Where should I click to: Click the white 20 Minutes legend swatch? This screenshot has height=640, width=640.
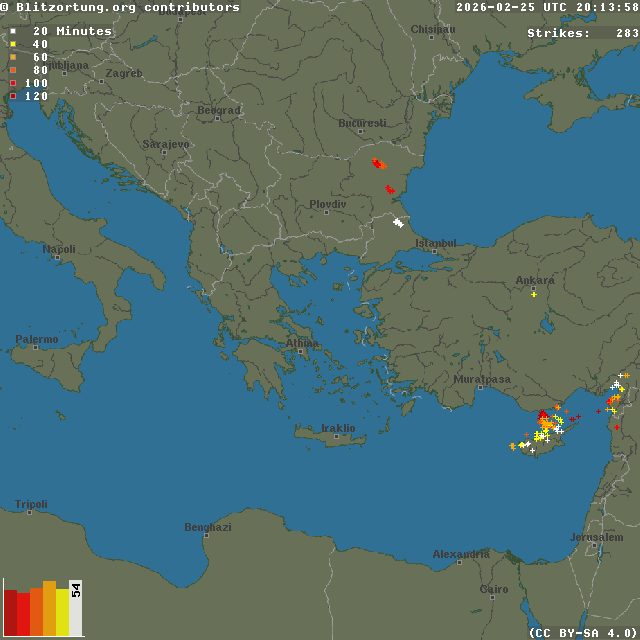(12, 31)
